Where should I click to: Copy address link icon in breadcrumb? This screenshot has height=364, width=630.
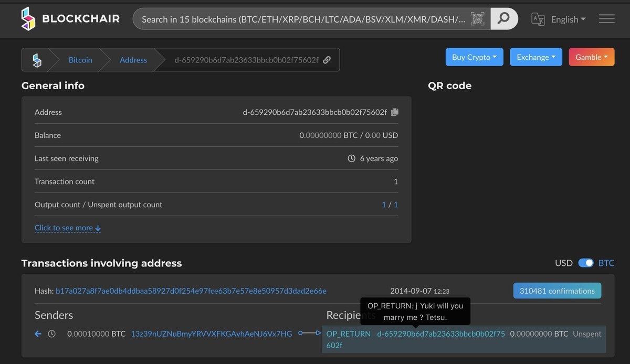(x=327, y=60)
